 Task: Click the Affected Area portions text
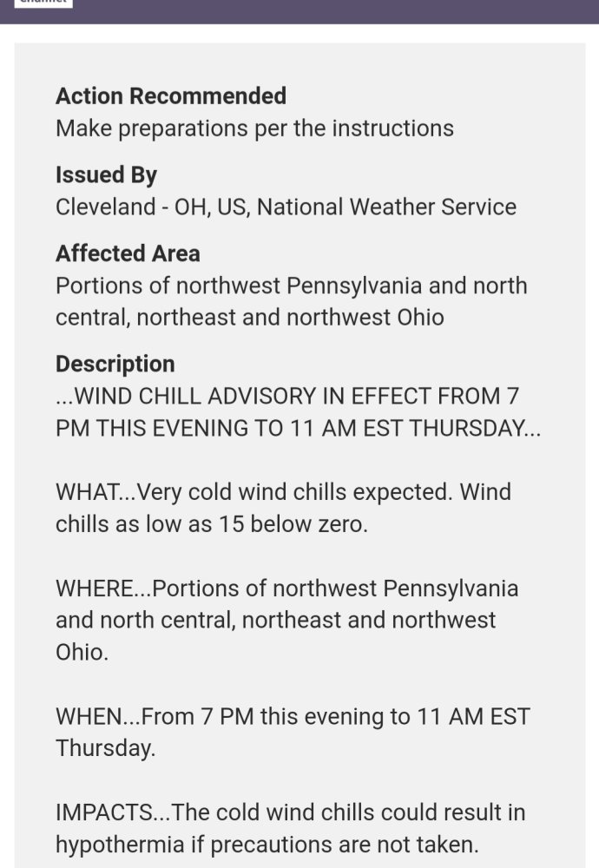pyautogui.click(x=291, y=302)
